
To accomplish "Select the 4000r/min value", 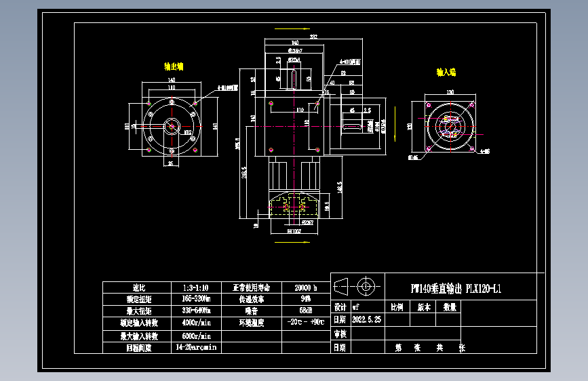I will click(197, 323).
